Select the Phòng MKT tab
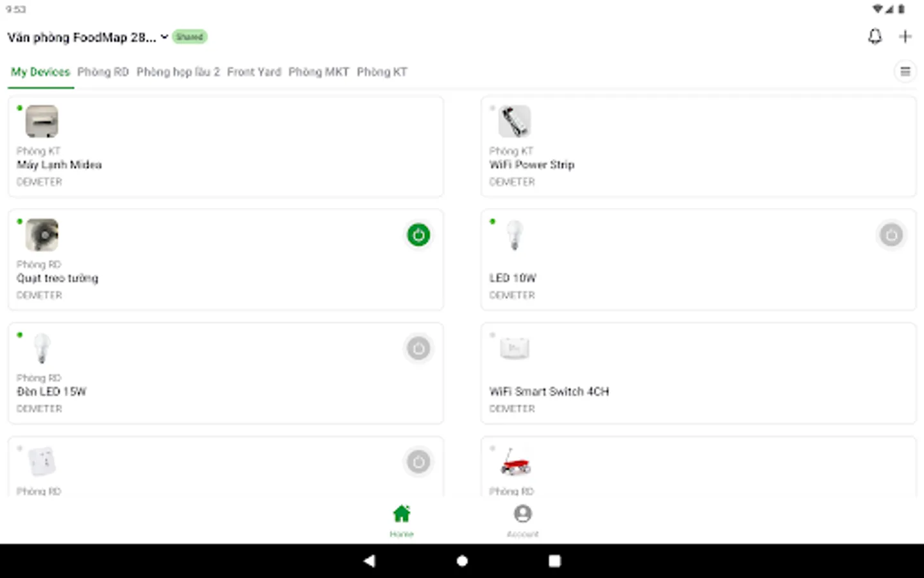Screen dimensions: 924x578 coord(319,72)
